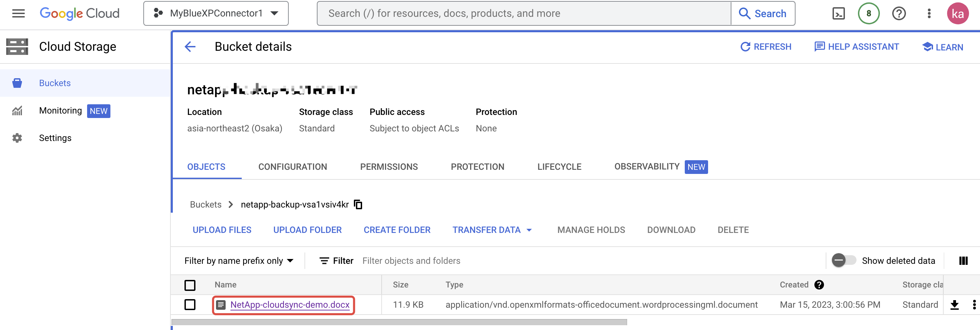The height and width of the screenshot is (330, 980).
Task: Click the Cloud Storage product icon
Action: coord(17,46)
